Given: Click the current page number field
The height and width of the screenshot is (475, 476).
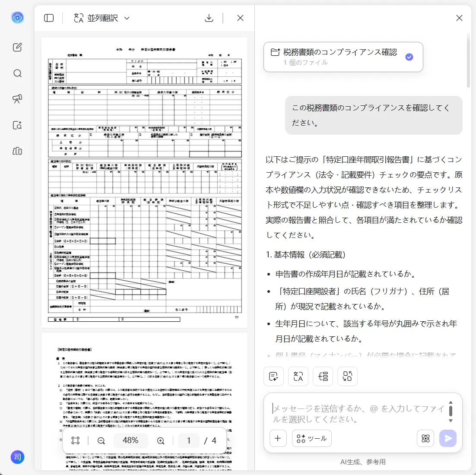Looking at the screenshot, I should coord(189,440).
